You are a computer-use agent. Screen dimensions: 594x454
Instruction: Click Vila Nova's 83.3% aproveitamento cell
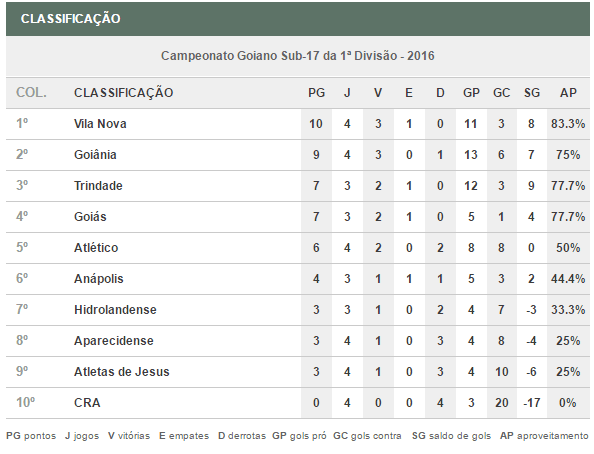coord(568,124)
